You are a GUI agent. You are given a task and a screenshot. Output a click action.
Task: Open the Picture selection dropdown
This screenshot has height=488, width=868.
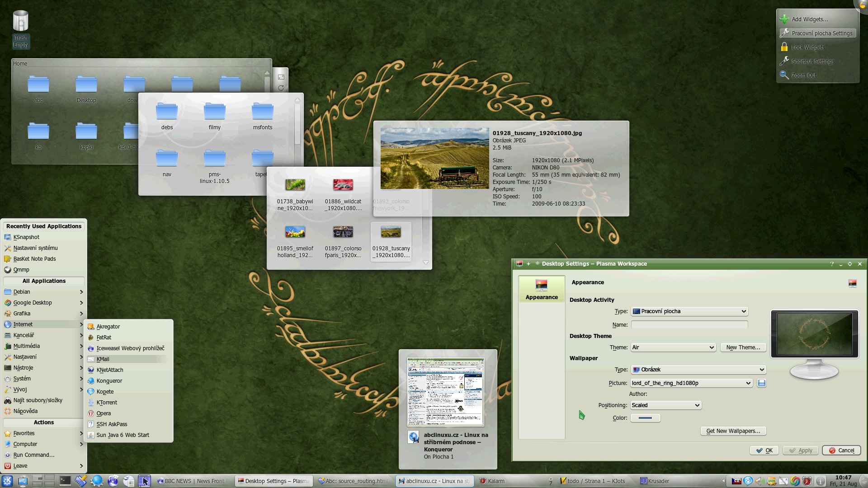692,383
